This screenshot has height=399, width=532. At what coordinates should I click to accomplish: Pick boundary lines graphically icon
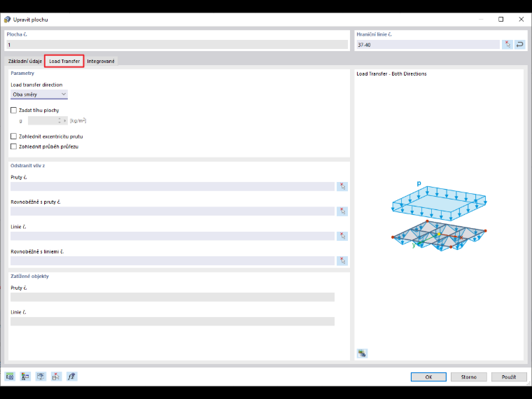507,44
